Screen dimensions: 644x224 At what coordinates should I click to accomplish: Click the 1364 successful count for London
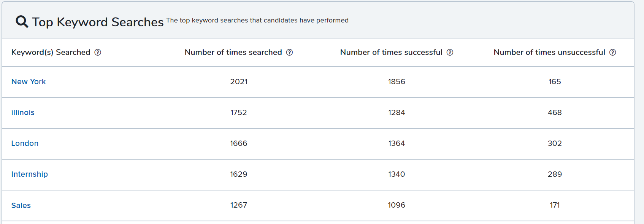[397, 143]
